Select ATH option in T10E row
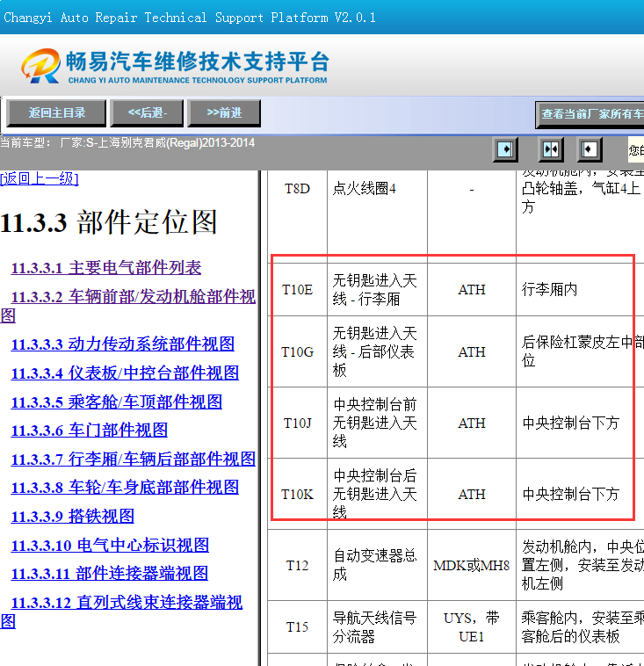The image size is (644, 666). tap(472, 290)
